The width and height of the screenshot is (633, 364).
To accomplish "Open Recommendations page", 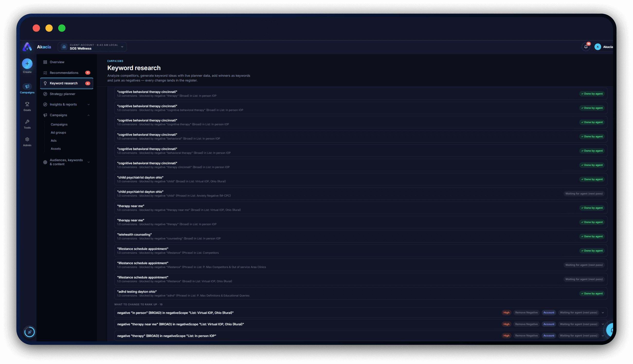I will tap(66, 73).
